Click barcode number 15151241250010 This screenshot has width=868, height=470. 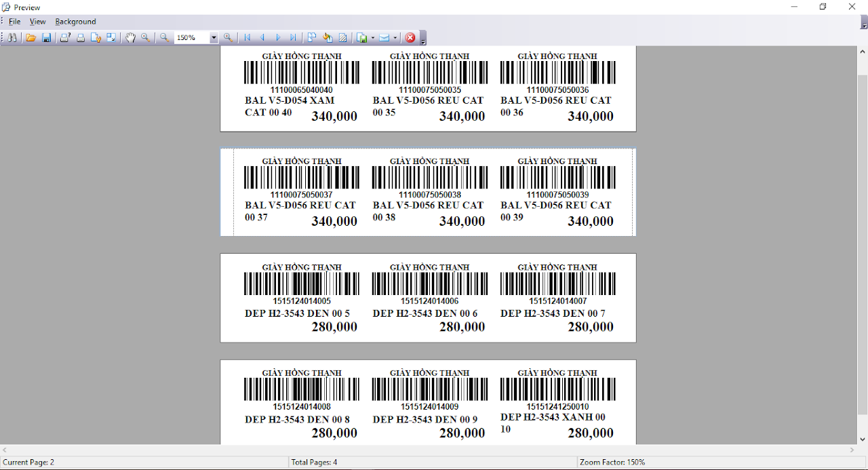[x=557, y=406]
